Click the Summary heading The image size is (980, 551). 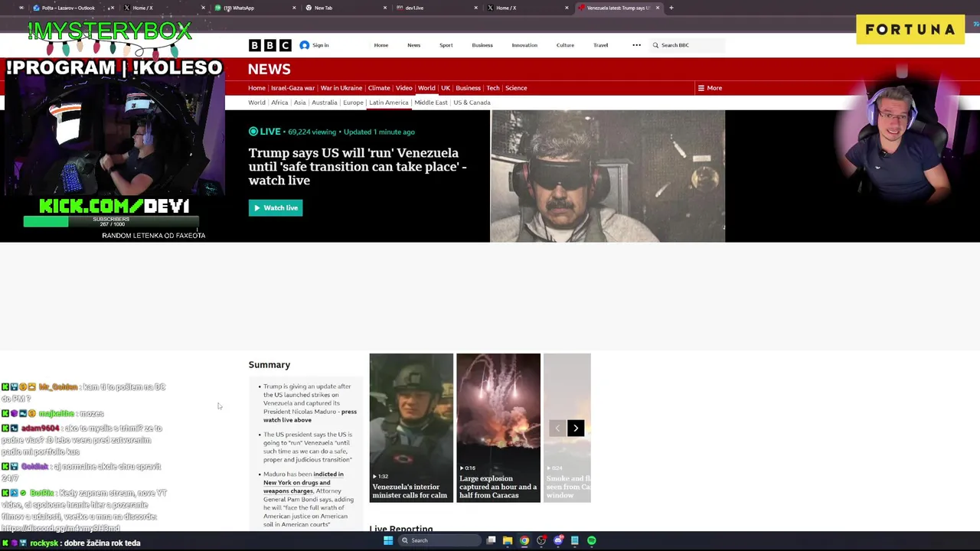pos(269,365)
